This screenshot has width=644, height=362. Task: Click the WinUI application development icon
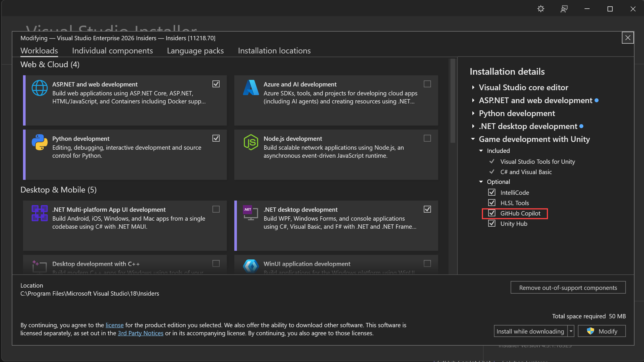(x=251, y=267)
